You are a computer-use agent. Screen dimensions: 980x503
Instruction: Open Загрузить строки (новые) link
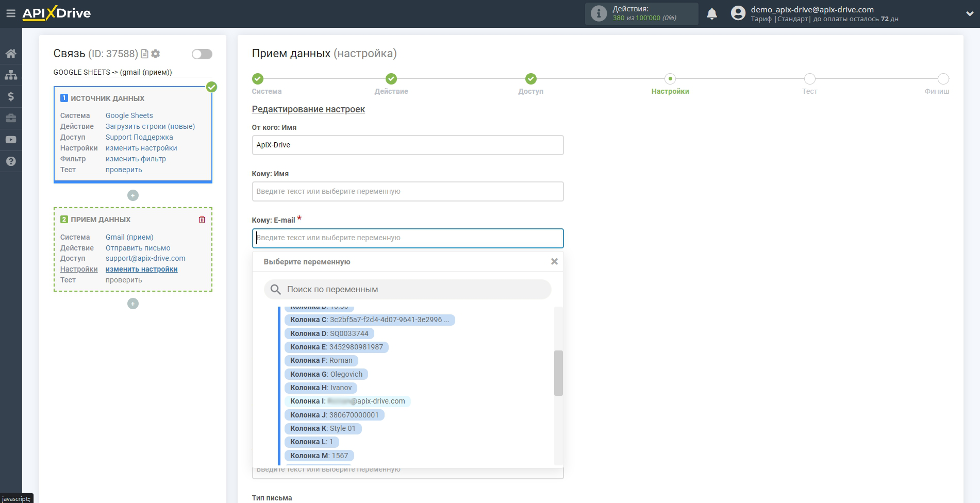click(x=150, y=126)
